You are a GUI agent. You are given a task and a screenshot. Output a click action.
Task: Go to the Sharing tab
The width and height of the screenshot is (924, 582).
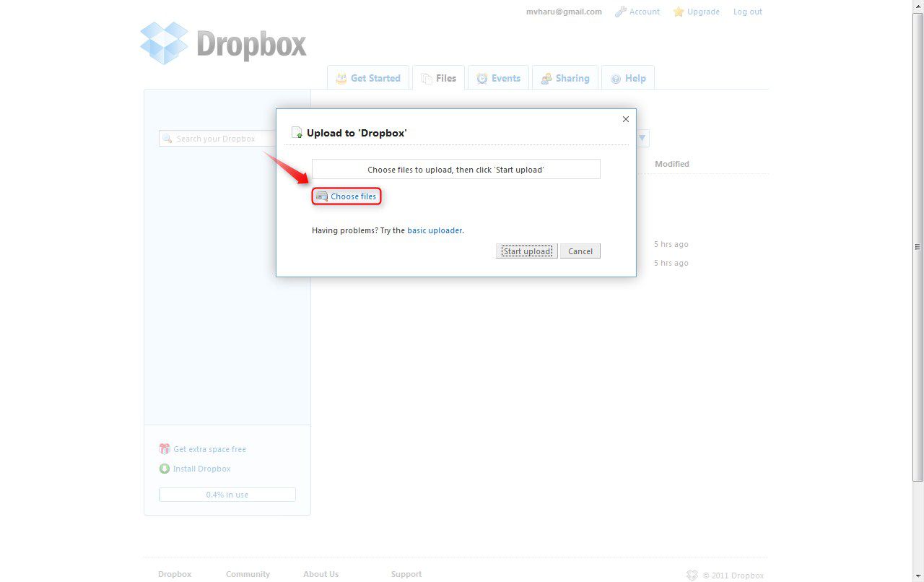pyautogui.click(x=565, y=78)
